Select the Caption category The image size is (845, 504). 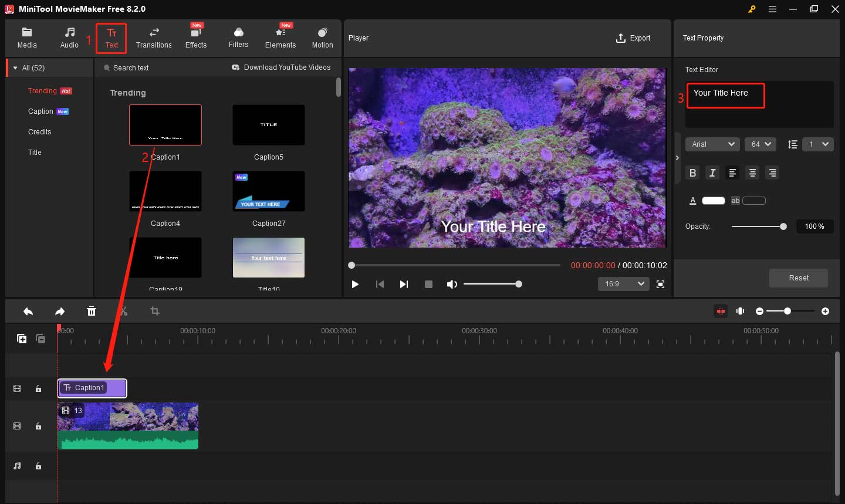click(x=40, y=111)
